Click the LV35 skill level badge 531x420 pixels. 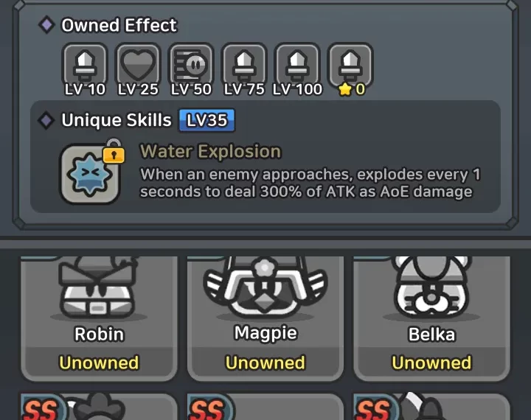206,120
